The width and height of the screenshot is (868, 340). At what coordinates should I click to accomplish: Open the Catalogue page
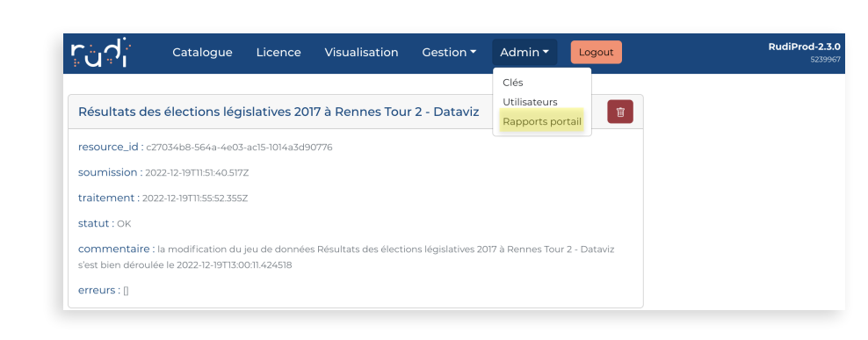(202, 53)
